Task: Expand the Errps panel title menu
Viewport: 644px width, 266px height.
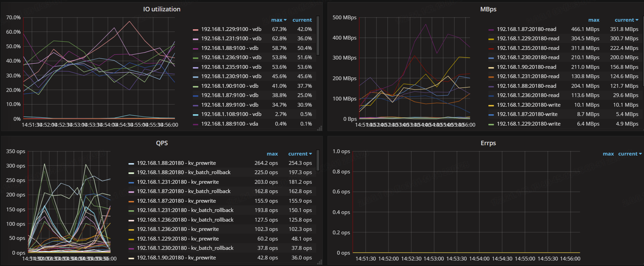Action: [x=488, y=143]
